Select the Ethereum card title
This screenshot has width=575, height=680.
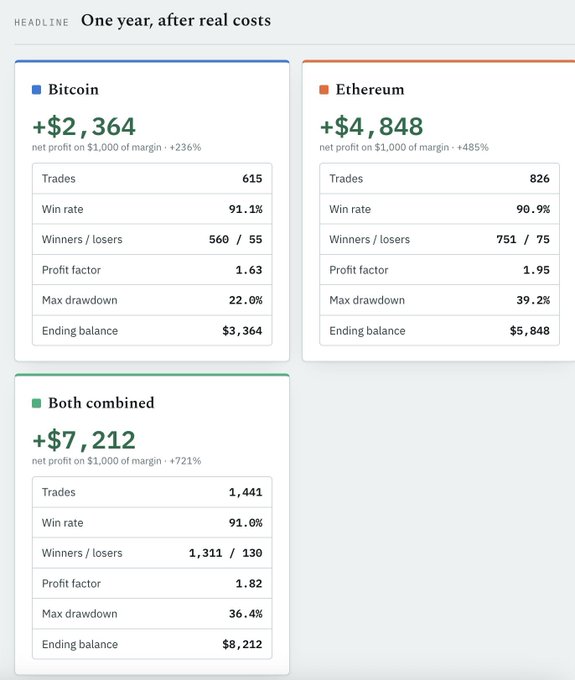370,89
